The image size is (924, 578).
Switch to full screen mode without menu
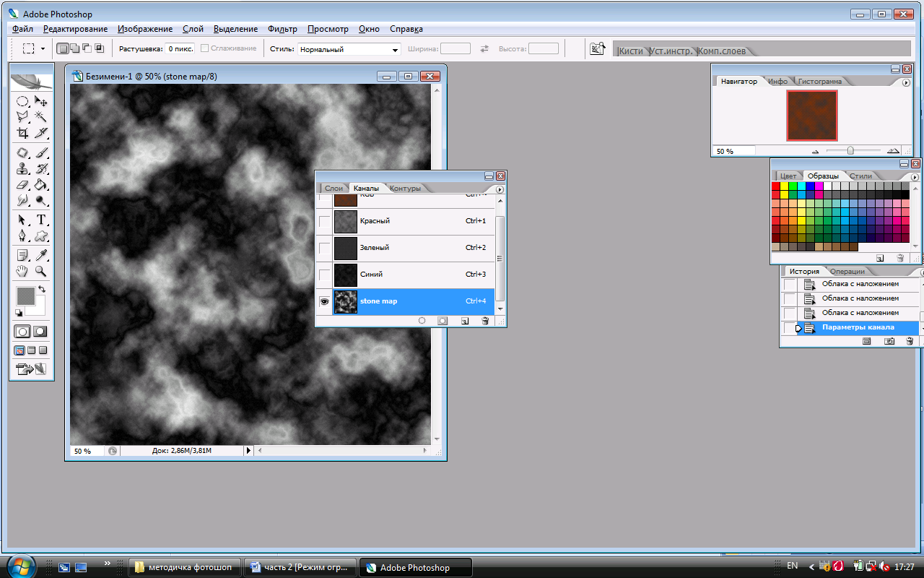pos(43,350)
